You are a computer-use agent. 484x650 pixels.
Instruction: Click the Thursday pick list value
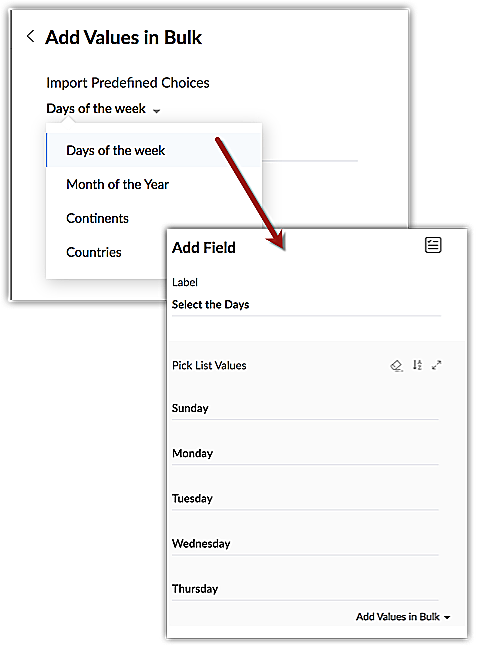(305, 589)
